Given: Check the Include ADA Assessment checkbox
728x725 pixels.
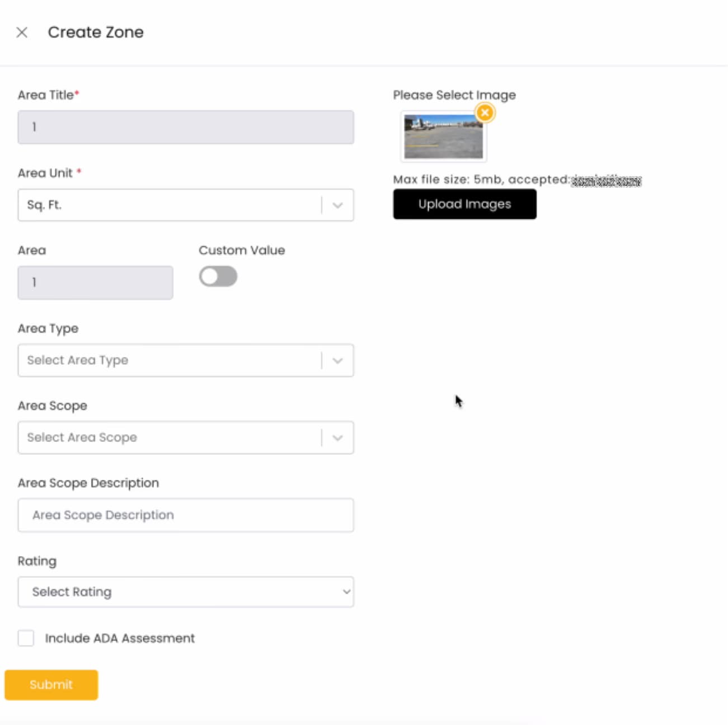Looking at the screenshot, I should [x=26, y=638].
